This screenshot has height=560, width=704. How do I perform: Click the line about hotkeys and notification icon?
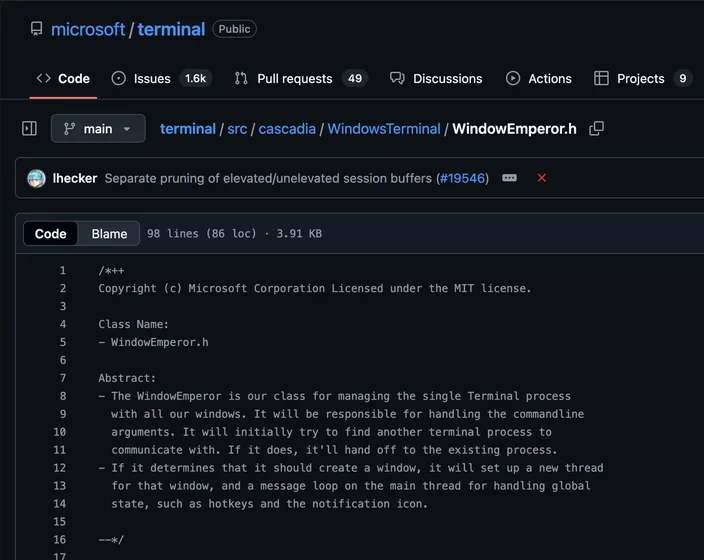pyautogui.click(x=269, y=504)
